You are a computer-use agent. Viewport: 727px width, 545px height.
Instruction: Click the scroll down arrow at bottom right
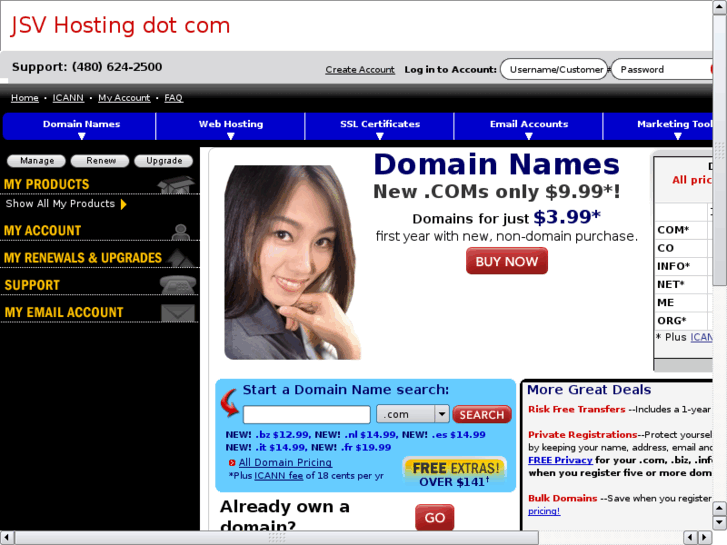click(x=720, y=522)
